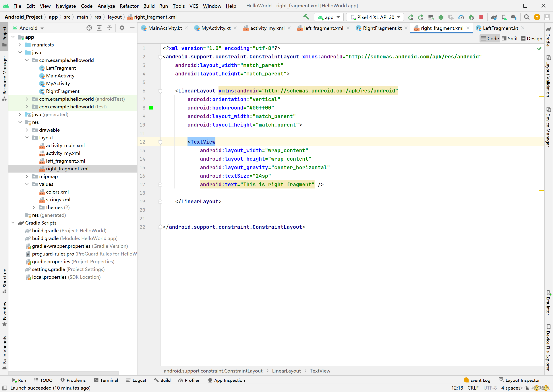
Task: Expand the mipmap folder in project tree
Action: 27,177
